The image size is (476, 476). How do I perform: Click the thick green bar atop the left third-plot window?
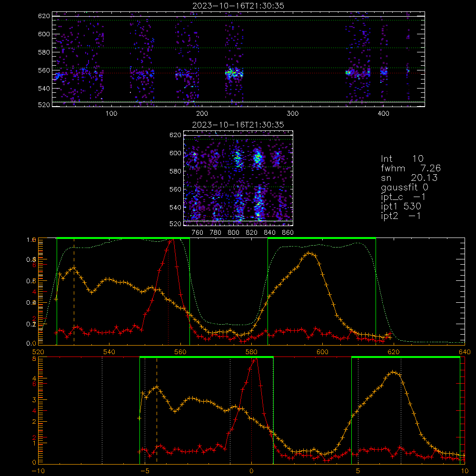click(x=123, y=238)
